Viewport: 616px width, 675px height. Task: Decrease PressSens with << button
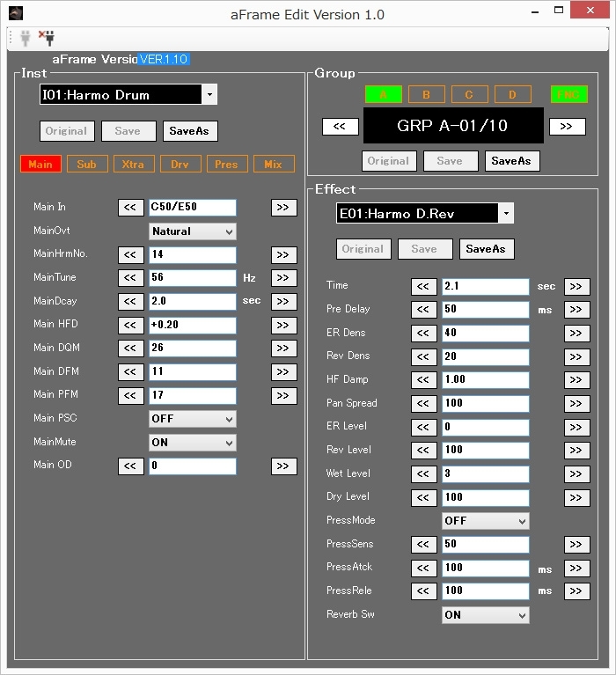pos(423,545)
